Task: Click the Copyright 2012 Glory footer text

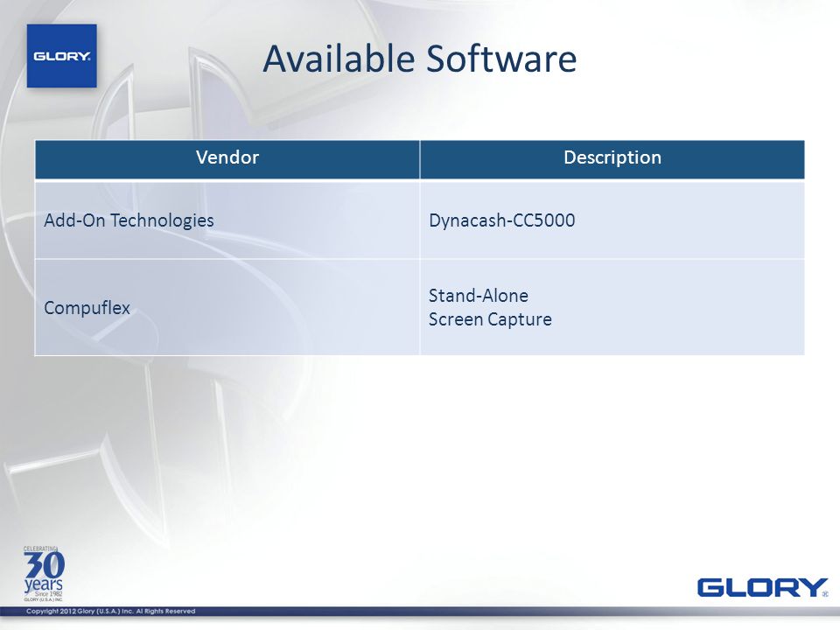Action: pyautogui.click(x=111, y=612)
